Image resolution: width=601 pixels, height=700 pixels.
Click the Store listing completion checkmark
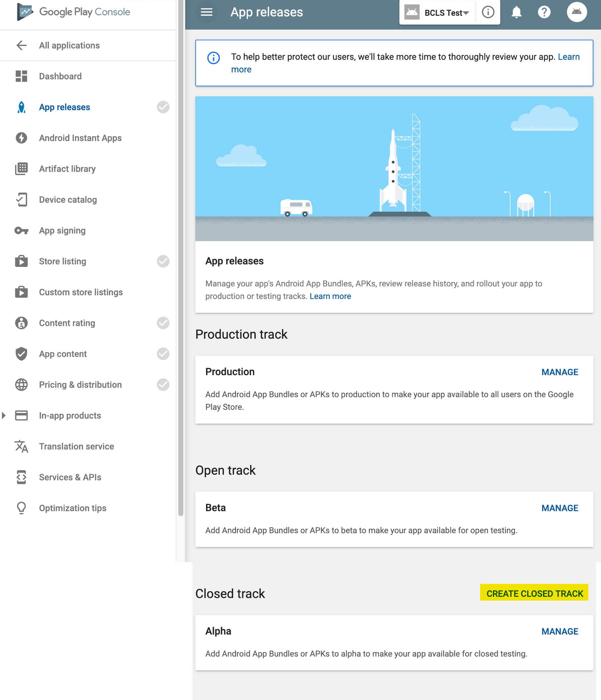coord(163,261)
